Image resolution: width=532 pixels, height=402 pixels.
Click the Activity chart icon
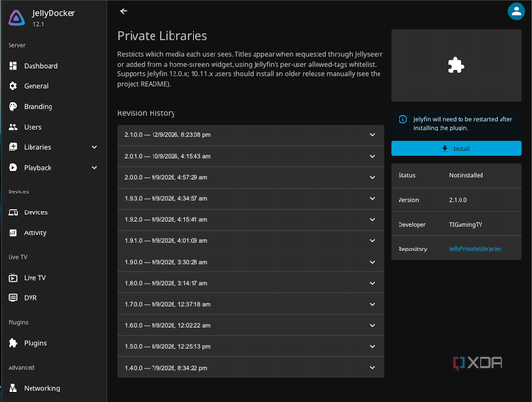[13, 232]
